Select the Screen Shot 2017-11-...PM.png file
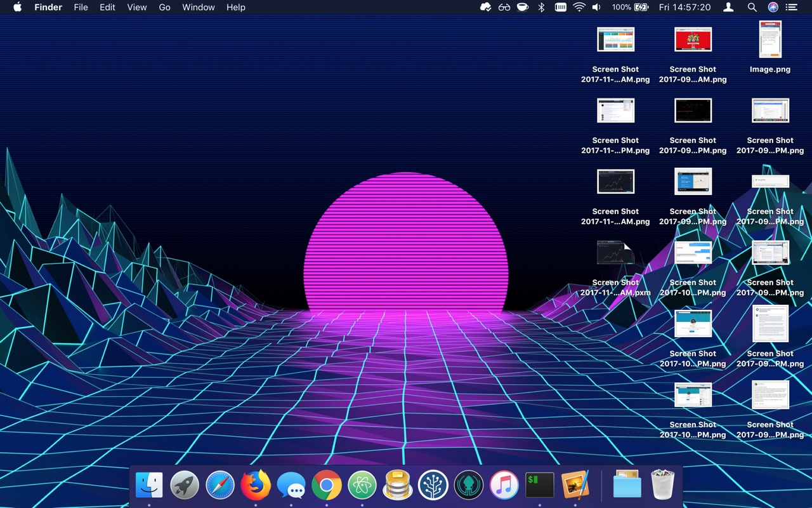 pyautogui.click(x=615, y=110)
